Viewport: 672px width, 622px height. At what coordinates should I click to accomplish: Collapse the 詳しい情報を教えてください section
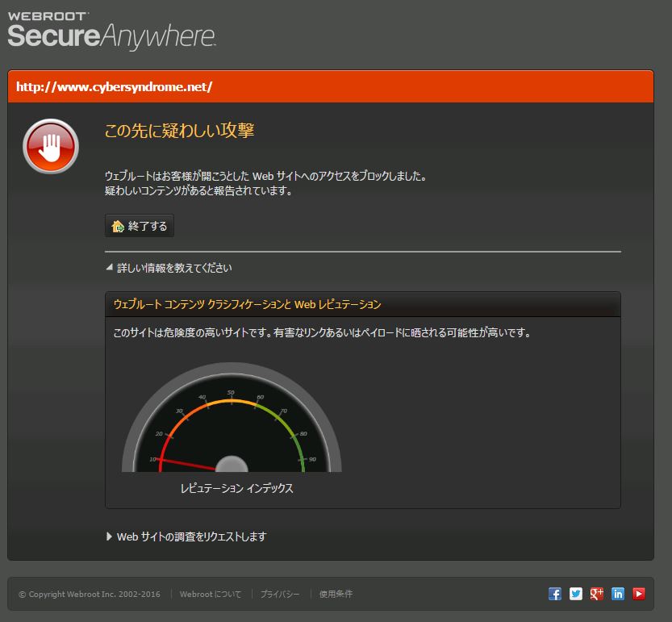(x=169, y=268)
